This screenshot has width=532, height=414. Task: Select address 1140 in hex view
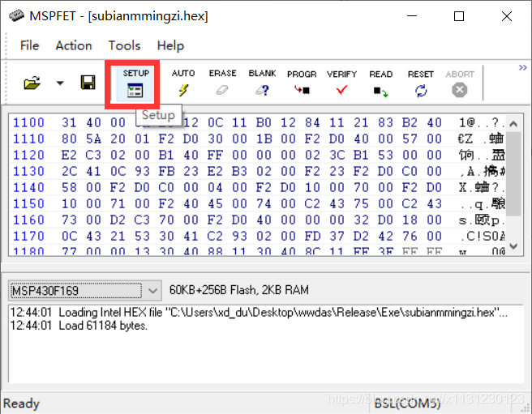28,187
